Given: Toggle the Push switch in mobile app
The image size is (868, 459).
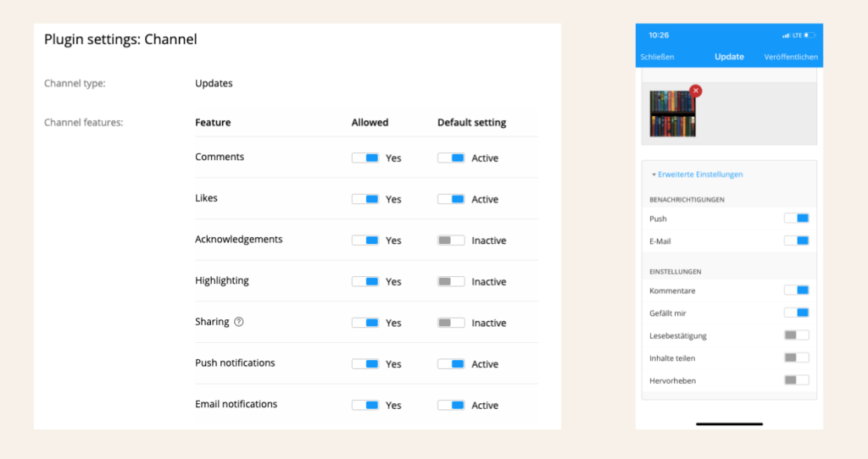Looking at the screenshot, I should [797, 218].
